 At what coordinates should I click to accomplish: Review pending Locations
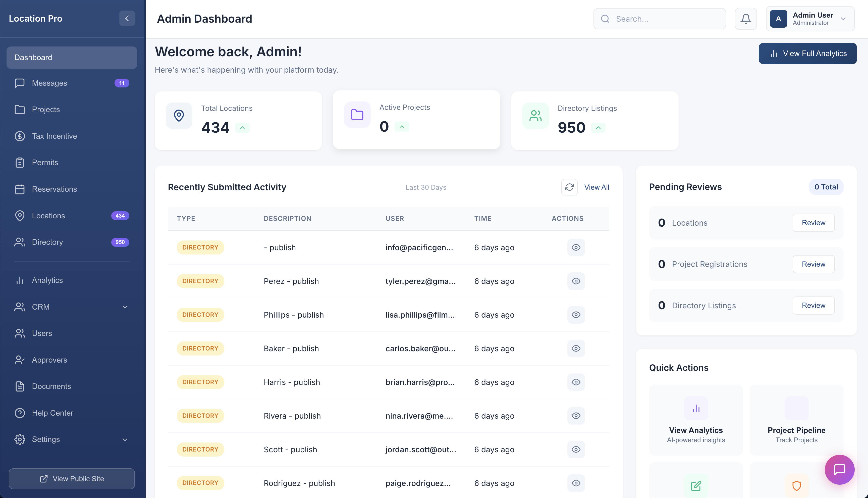coord(813,223)
